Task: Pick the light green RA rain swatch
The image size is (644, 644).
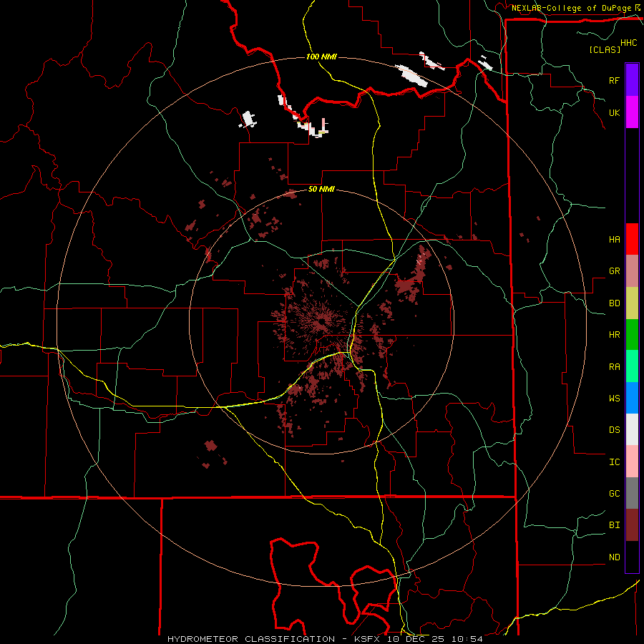Action: [x=632, y=366]
